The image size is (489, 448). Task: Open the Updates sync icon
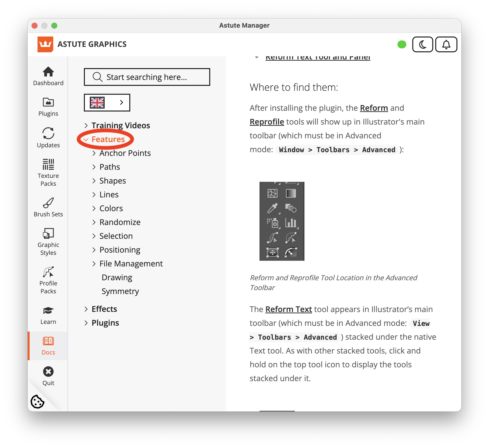pyautogui.click(x=48, y=133)
